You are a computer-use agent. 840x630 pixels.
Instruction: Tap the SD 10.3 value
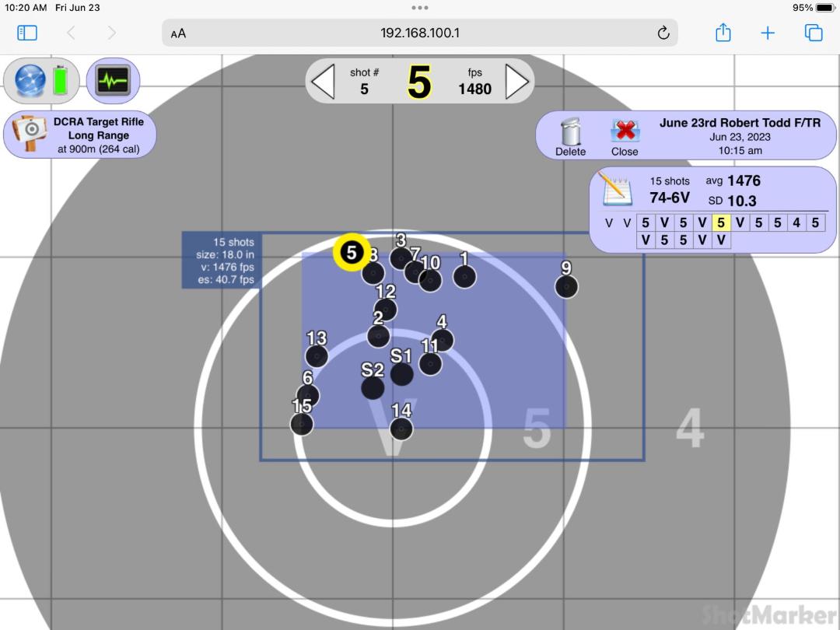point(742,201)
